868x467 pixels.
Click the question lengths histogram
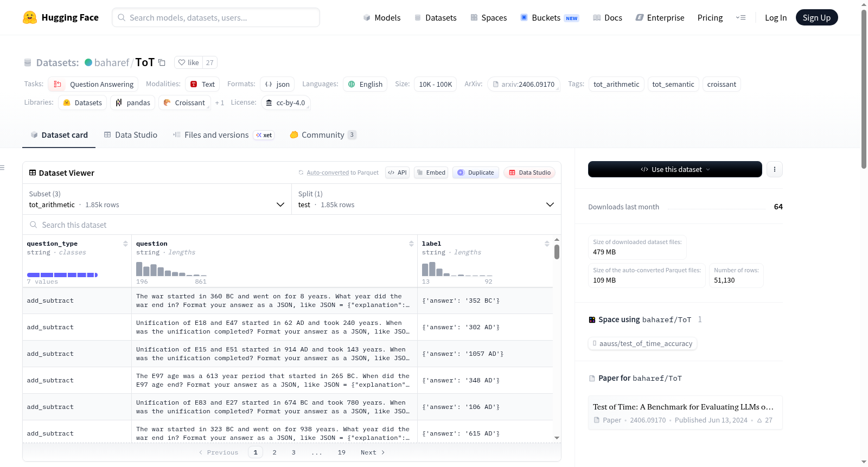pos(171,269)
